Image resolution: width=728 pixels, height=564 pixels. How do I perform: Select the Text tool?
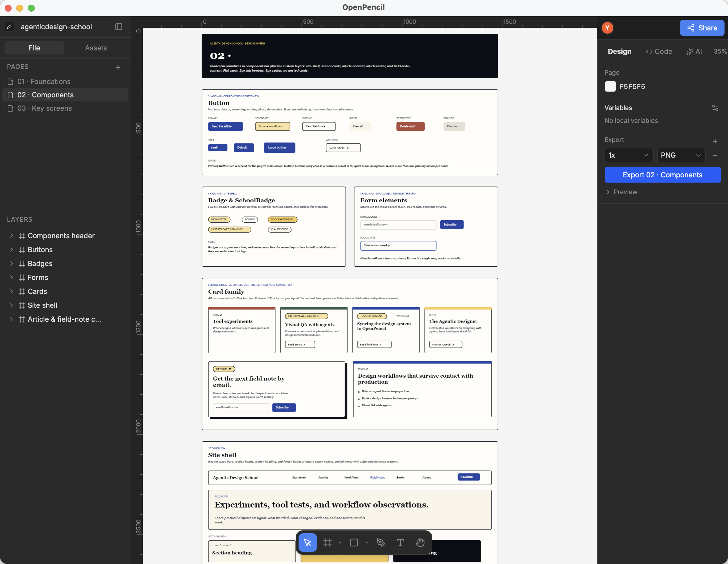click(x=400, y=543)
